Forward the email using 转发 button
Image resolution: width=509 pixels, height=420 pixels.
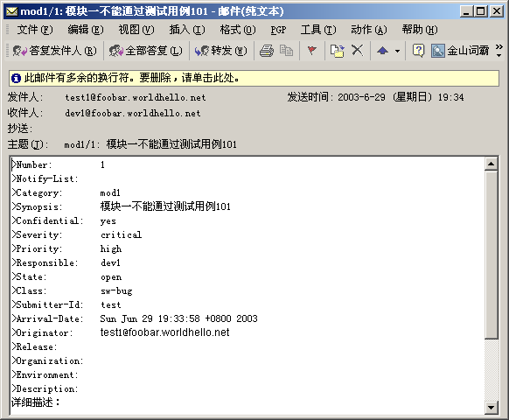tap(221, 51)
